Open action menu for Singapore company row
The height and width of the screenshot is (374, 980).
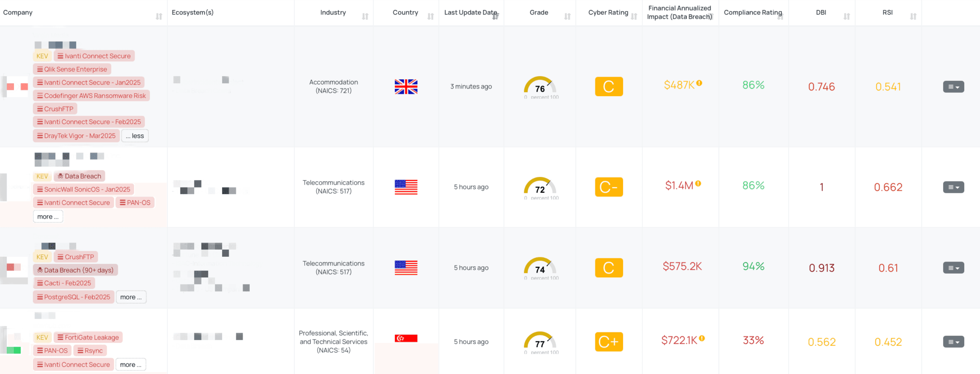pyautogui.click(x=953, y=342)
